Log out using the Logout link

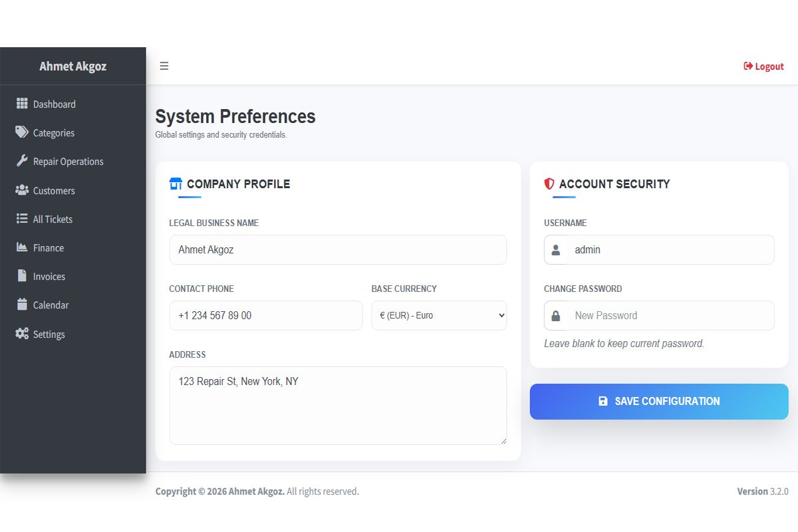coord(763,66)
